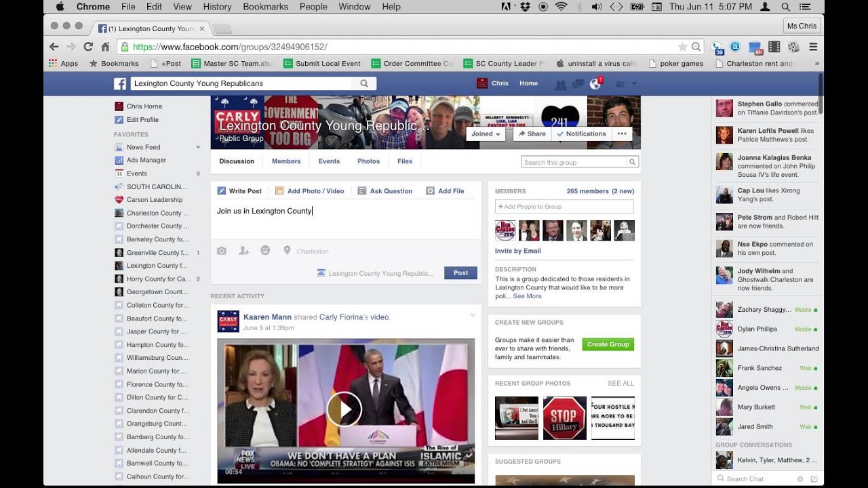Viewport: 868px width, 488px height.
Task: Open the STOP Hillary group photo thumbnail
Action: click(x=564, y=418)
